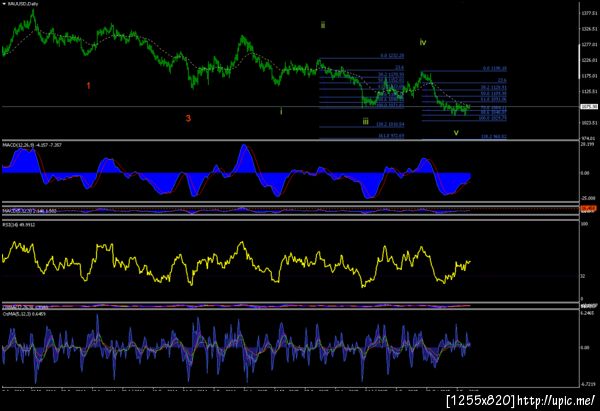
Task: Click the RSI(14) indicator label
Action: tap(19, 225)
